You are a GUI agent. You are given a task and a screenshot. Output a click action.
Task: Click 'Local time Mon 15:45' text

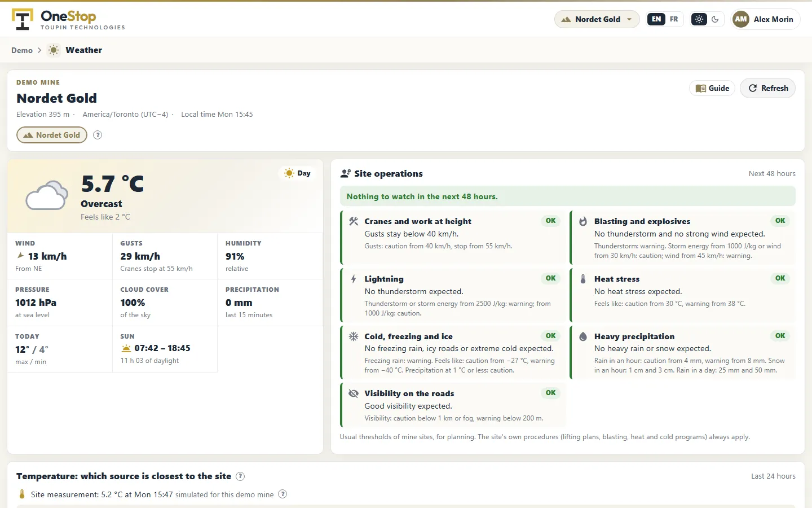[217, 114]
